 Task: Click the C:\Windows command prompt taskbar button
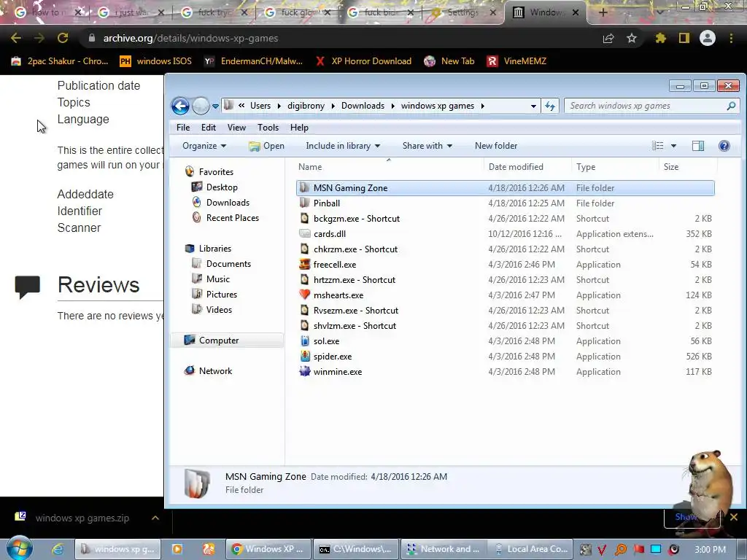click(355, 549)
